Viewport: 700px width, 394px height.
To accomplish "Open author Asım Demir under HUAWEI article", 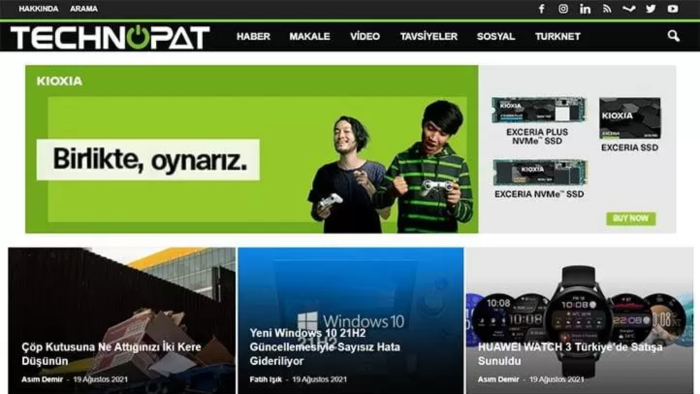I will [x=498, y=379].
